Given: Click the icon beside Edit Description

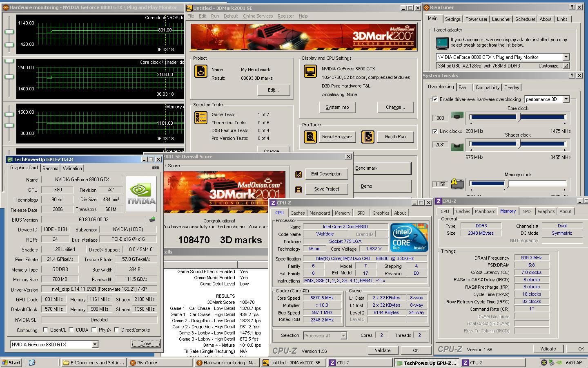Looking at the screenshot, I should tap(298, 174).
